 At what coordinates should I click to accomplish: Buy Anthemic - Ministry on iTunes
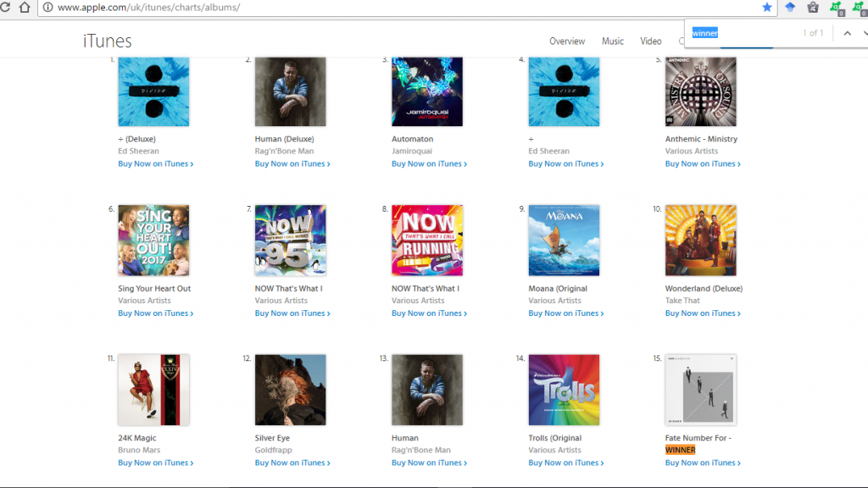pos(703,164)
